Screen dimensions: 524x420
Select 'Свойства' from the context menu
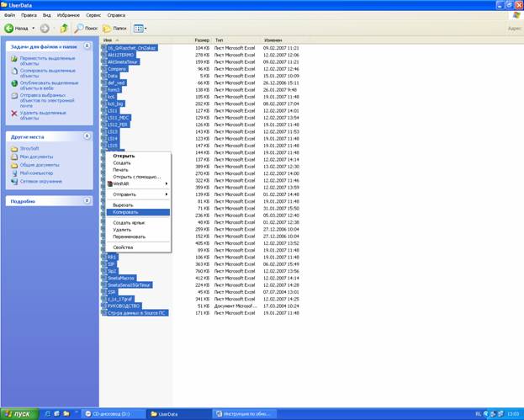pos(123,247)
